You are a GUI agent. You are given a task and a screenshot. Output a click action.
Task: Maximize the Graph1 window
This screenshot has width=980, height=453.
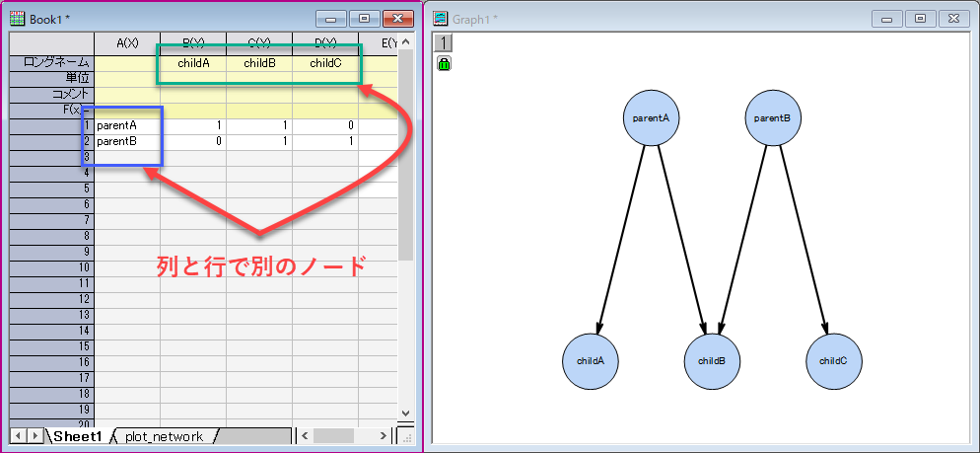click(920, 19)
